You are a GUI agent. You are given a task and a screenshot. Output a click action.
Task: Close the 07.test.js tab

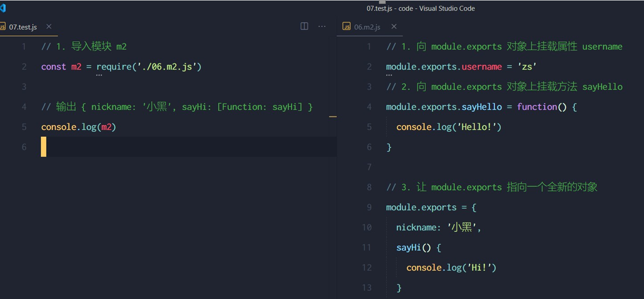(49, 27)
